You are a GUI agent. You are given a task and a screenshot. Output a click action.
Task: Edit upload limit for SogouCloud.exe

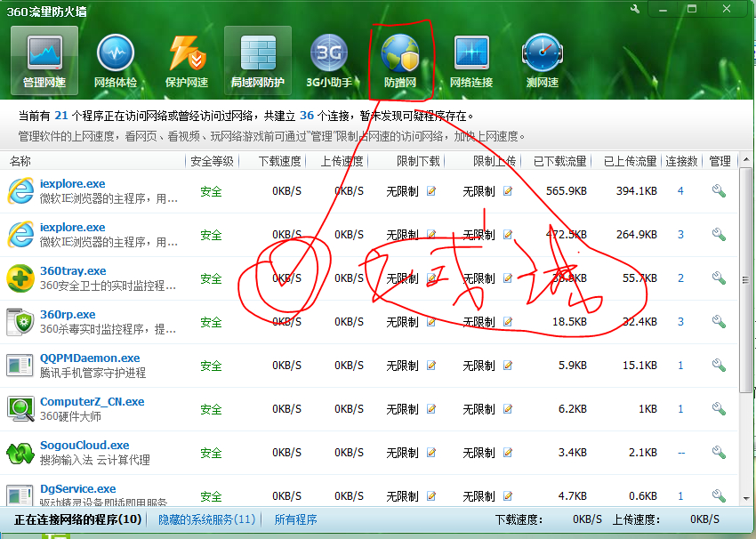[x=508, y=452]
